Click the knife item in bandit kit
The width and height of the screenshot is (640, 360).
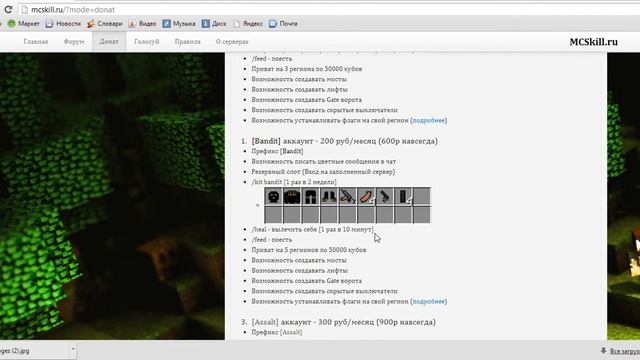click(384, 197)
